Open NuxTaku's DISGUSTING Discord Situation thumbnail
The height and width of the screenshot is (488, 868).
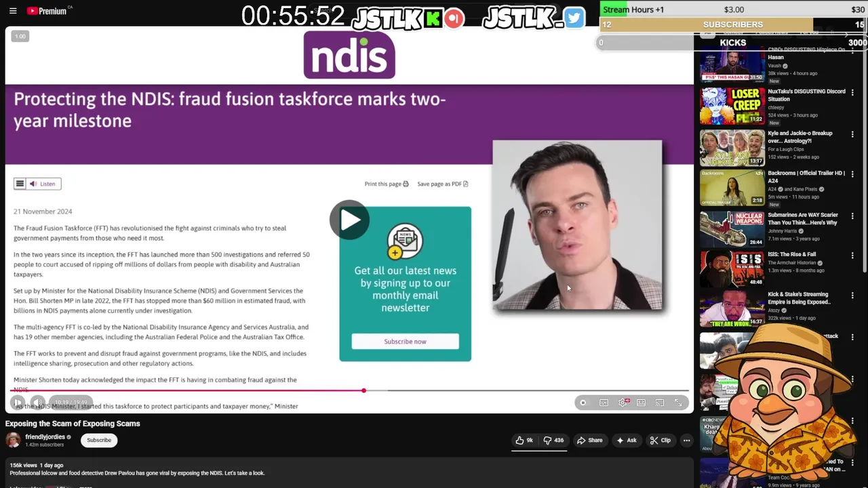tap(732, 106)
